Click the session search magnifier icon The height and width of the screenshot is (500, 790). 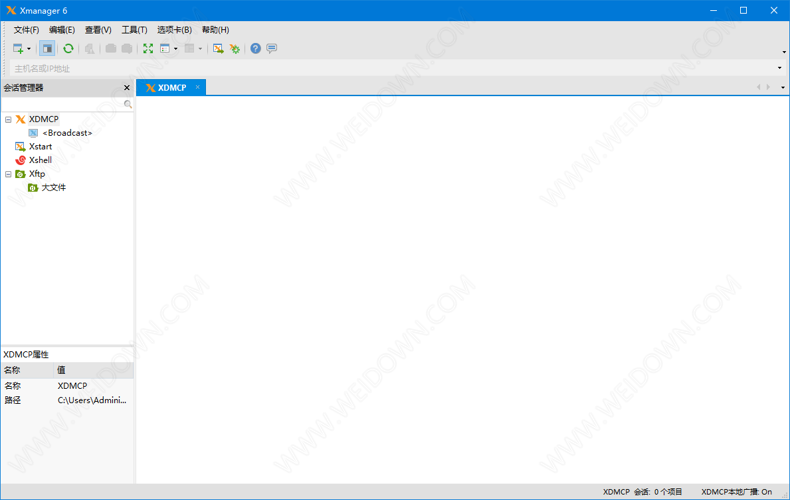(x=128, y=104)
